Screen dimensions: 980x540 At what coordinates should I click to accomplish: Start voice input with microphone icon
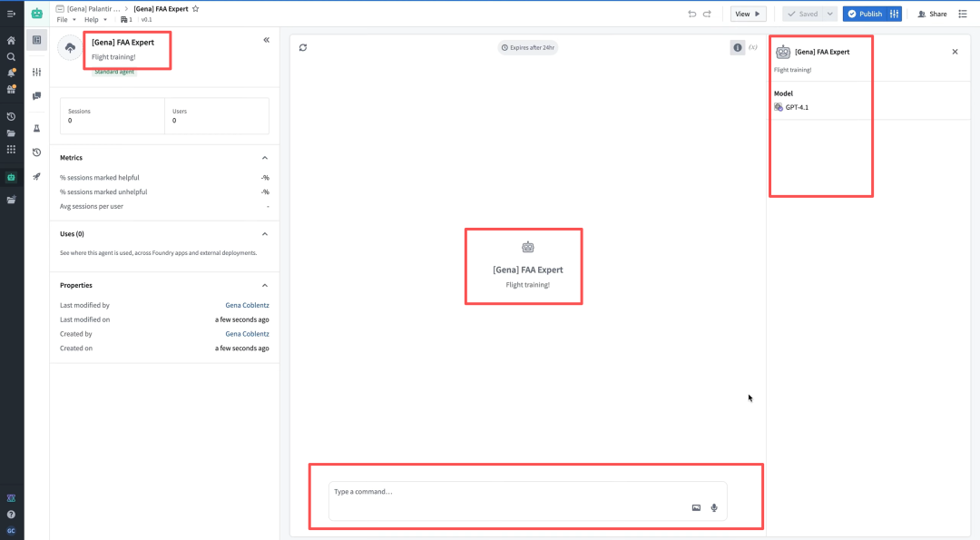click(x=714, y=507)
